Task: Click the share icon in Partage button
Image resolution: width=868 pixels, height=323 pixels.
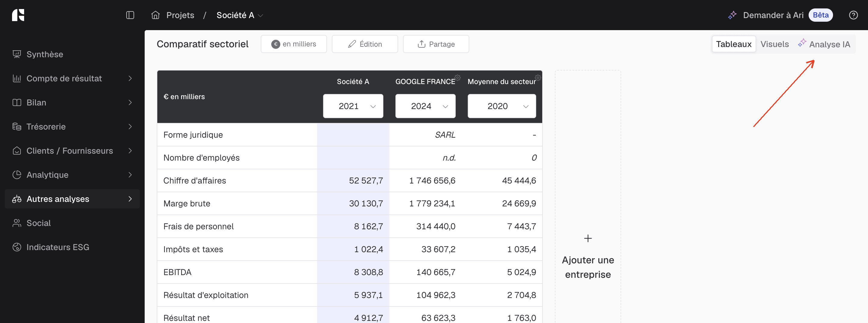Action: point(422,44)
